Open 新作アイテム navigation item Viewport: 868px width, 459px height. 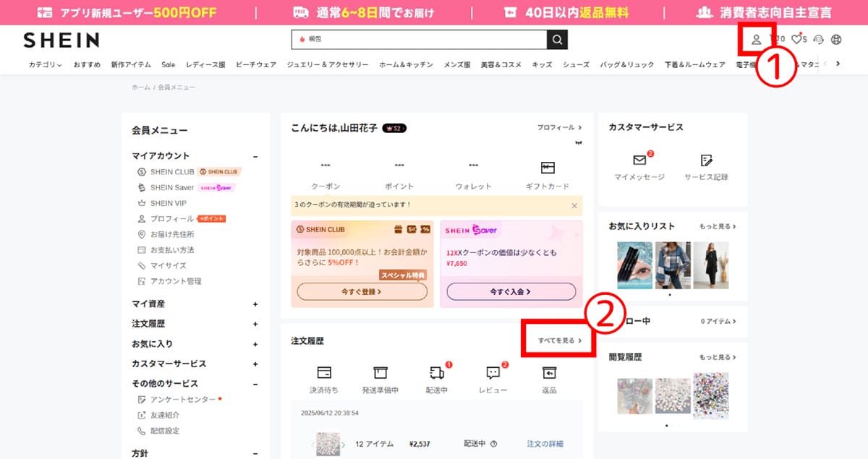pyautogui.click(x=131, y=64)
